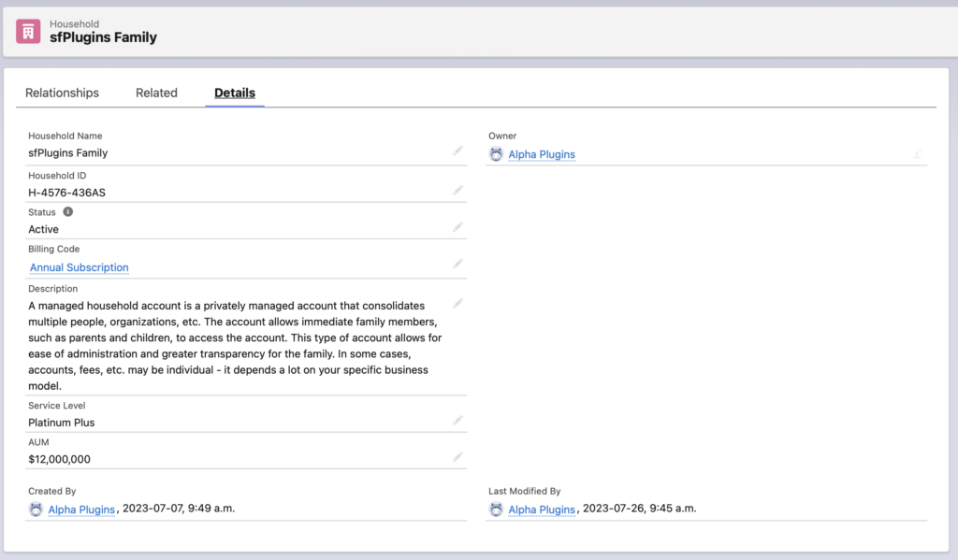Click pencil icon next to AUM value
The image size is (958, 560).
(457, 457)
